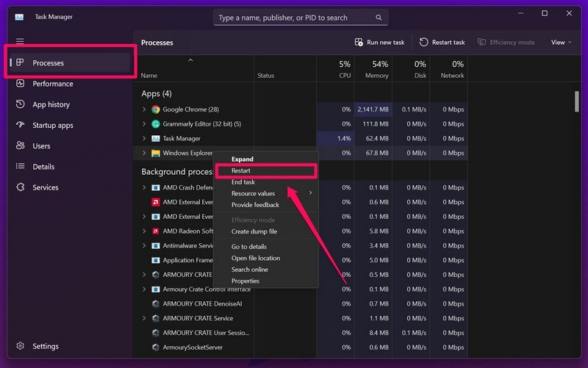The height and width of the screenshot is (368, 588).
Task: Switch to the Details page
Action: (43, 167)
